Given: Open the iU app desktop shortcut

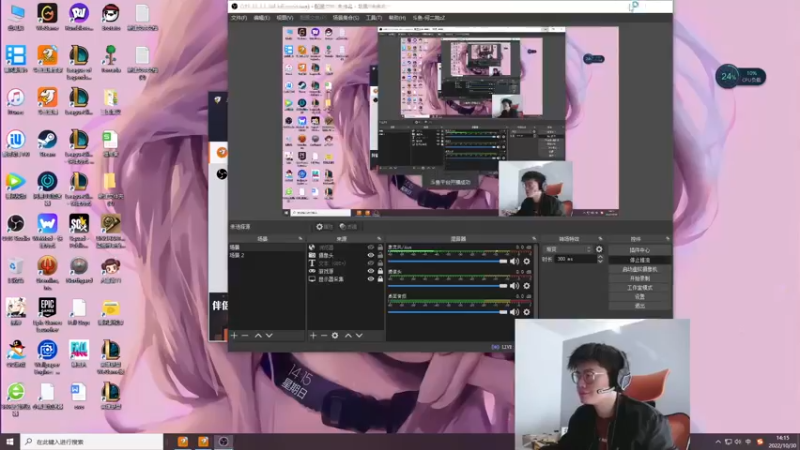Looking at the screenshot, I should (x=16, y=143).
